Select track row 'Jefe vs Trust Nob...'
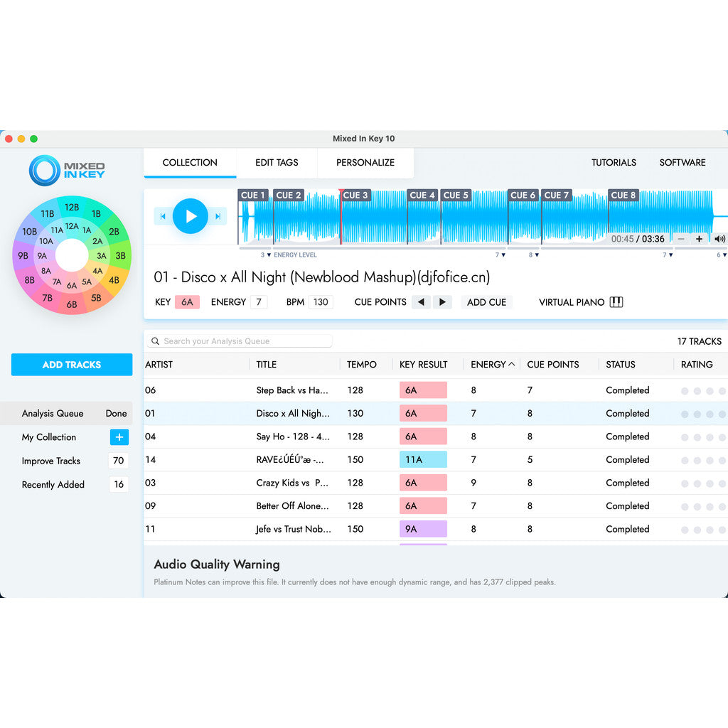This screenshot has width=728, height=728. tap(436, 529)
